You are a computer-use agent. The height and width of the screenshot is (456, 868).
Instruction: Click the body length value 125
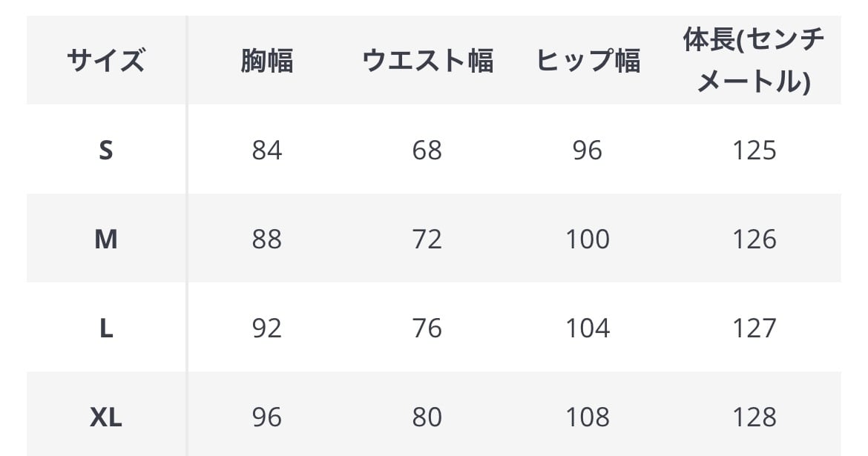tap(754, 151)
